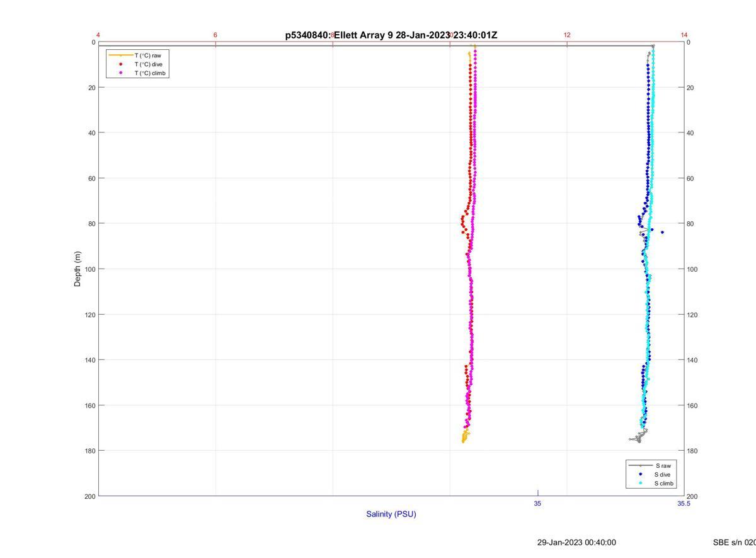Click the left depth tick label 60
The image size is (756, 558).
[x=91, y=178]
